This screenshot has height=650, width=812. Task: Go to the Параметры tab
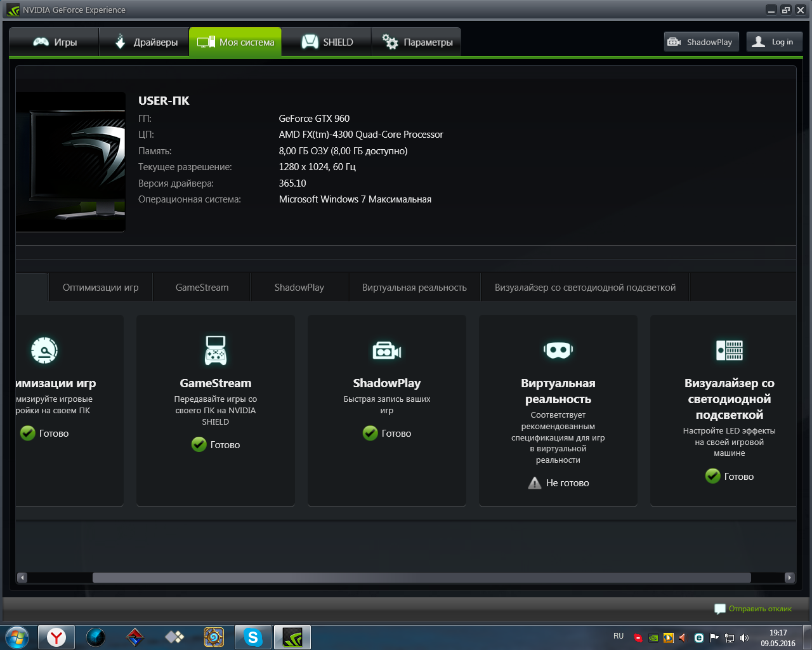(417, 42)
